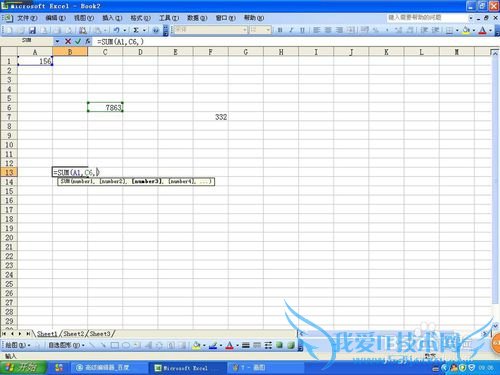Screen dimensions: 500x375
Task: Apply italic formatting with the I icon
Action: point(291,30)
